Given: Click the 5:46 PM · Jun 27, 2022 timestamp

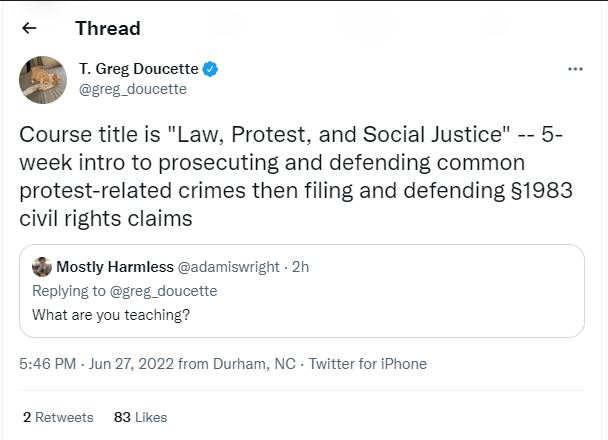Looking at the screenshot, I should click(96, 364).
